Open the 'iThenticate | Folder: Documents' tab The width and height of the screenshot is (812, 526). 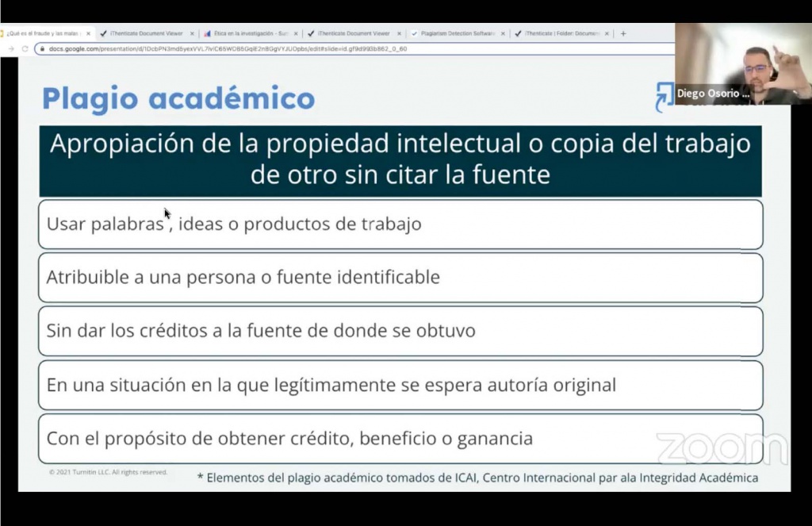(559, 33)
